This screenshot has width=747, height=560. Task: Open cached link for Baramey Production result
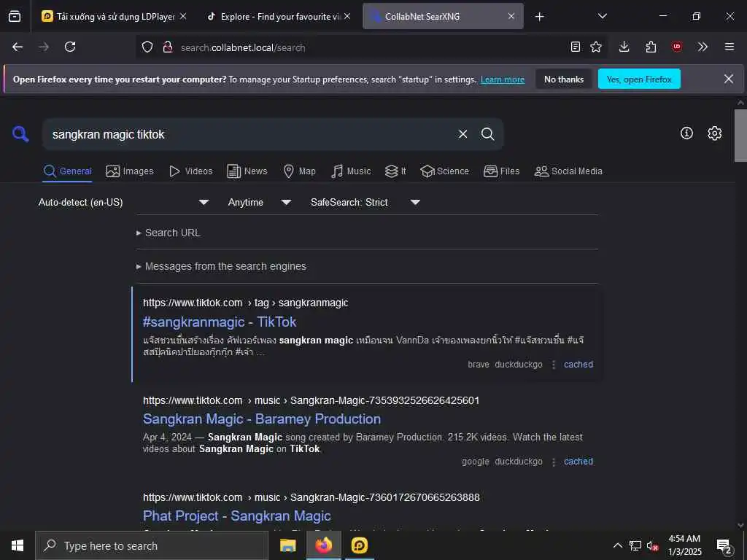578,462
